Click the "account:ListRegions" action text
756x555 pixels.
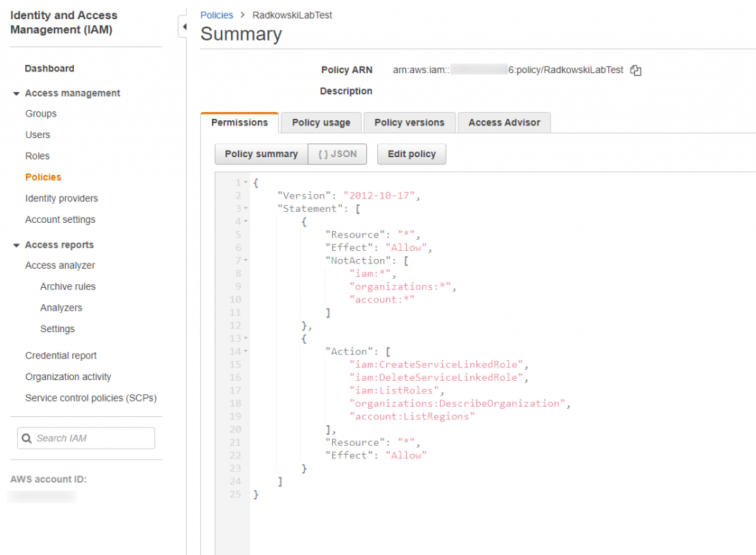(412, 417)
